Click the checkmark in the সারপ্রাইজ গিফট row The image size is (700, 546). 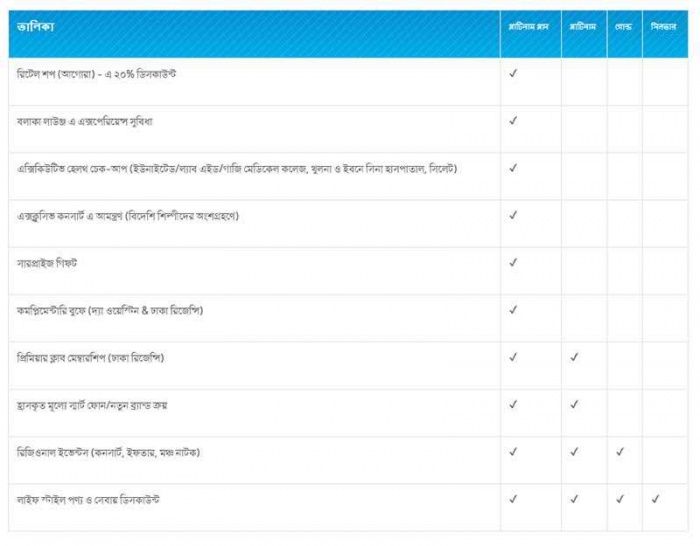(513, 262)
